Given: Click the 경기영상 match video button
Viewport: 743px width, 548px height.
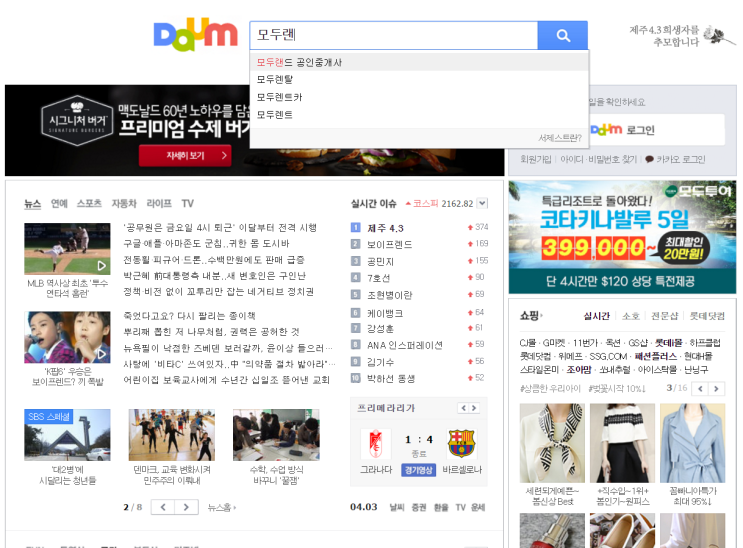Looking at the screenshot, I should (418, 470).
